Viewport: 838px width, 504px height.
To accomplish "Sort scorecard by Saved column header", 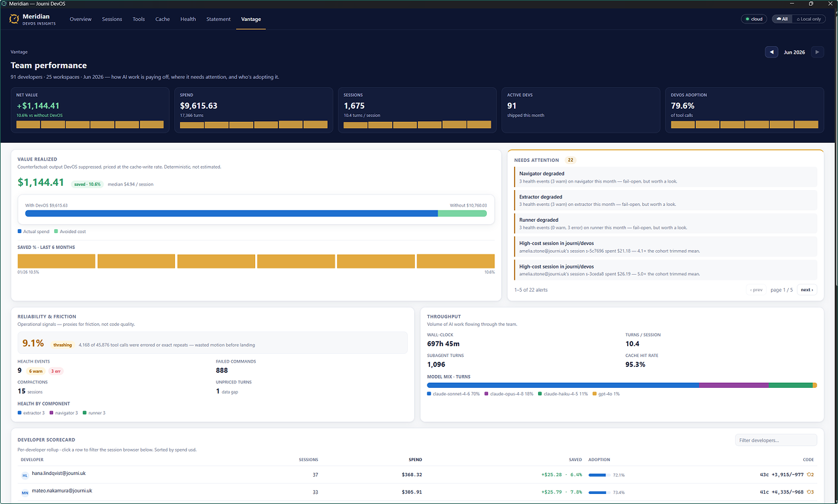I will click(575, 460).
